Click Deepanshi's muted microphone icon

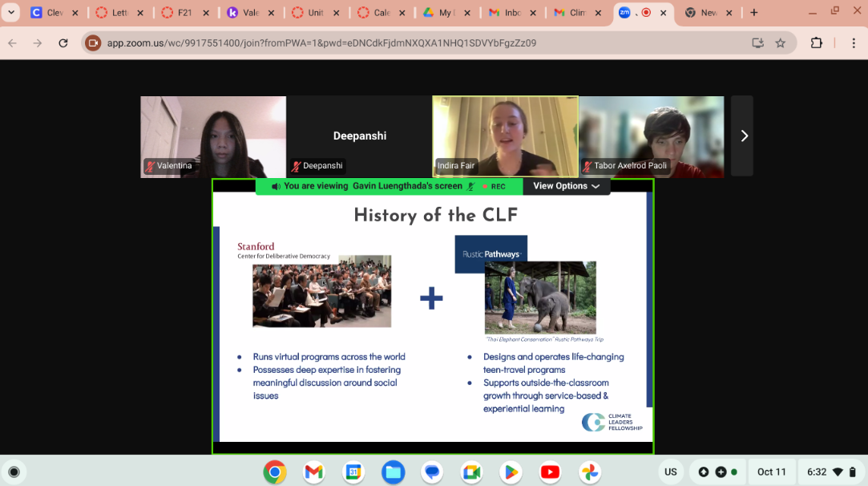coord(297,166)
